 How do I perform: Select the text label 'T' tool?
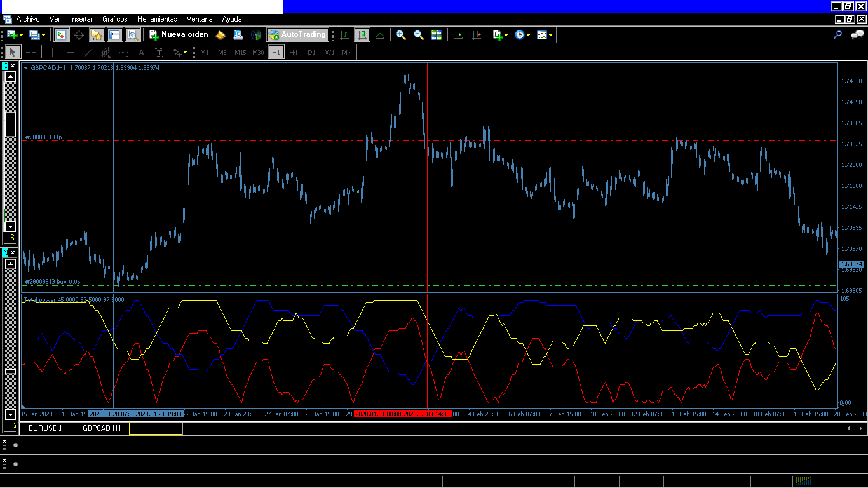pyautogui.click(x=159, y=52)
